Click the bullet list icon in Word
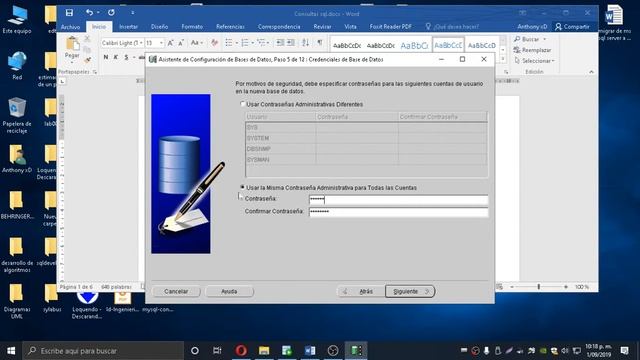The image size is (640, 360). [x=229, y=43]
